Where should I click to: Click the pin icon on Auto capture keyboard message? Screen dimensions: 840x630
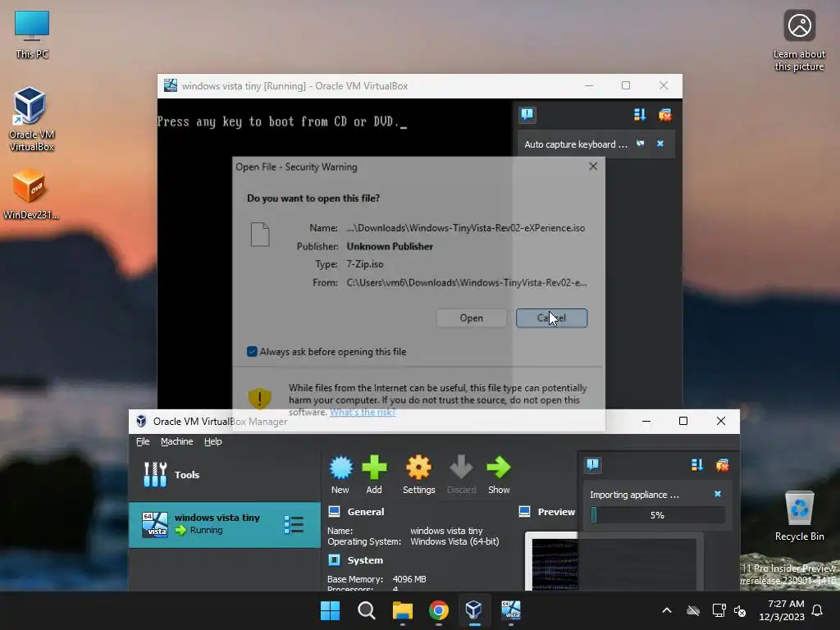click(640, 144)
